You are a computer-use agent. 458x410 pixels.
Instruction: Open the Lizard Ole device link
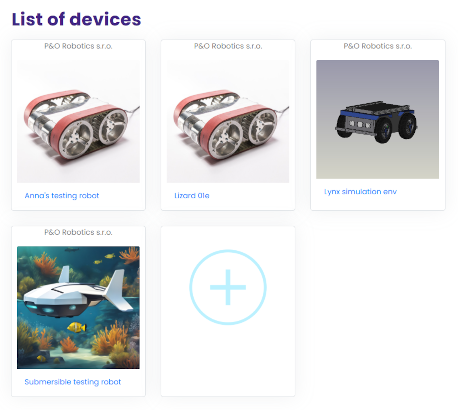pyautogui.click(x=192, y=196)
